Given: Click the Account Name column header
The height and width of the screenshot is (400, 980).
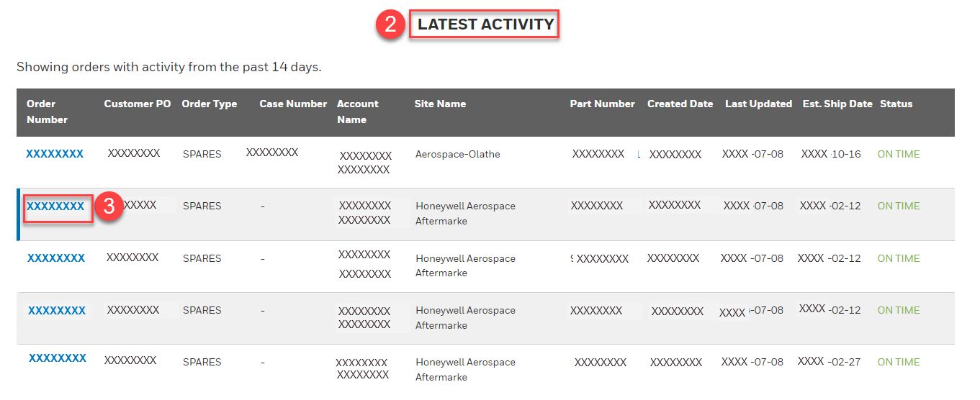Looking at the screenshot, I should pyautogui.click(x=358, y=112).
